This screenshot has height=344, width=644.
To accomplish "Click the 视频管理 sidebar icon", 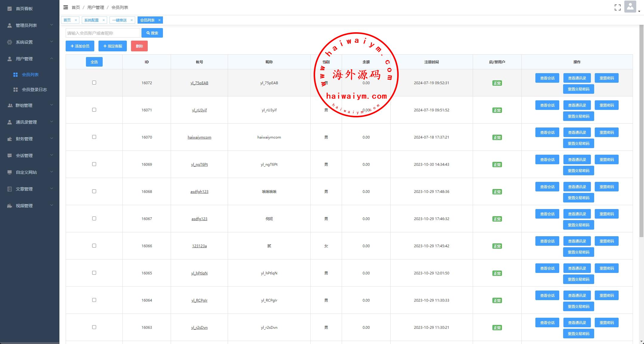I will pos(10,206).
